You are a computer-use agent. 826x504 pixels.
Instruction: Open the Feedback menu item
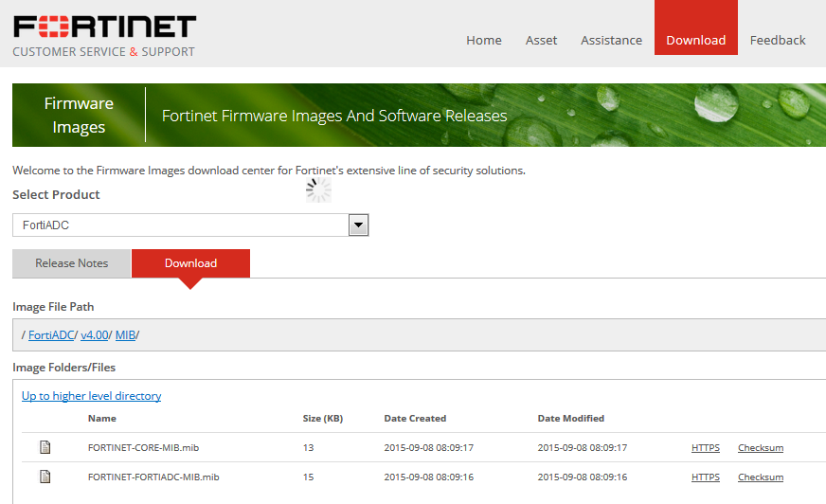pos(778,40)
